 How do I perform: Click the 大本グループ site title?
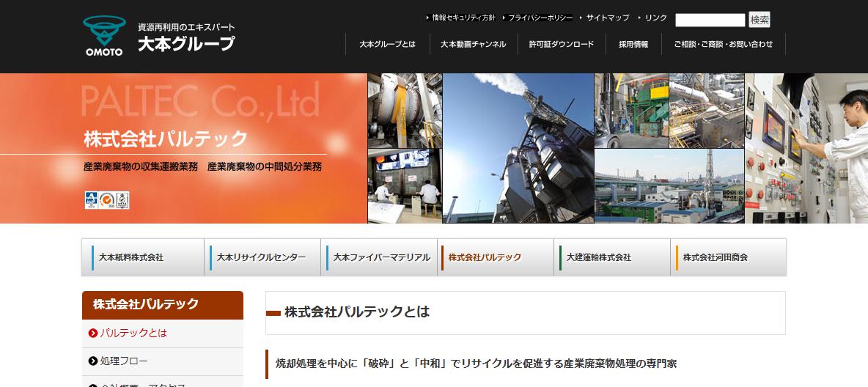(x=186, y=43)
